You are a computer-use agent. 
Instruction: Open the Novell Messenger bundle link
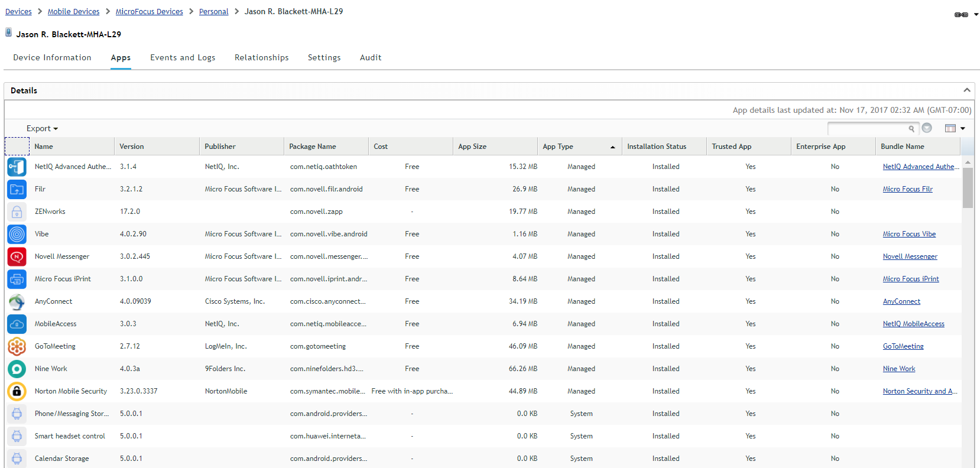[x=910, y=256]
